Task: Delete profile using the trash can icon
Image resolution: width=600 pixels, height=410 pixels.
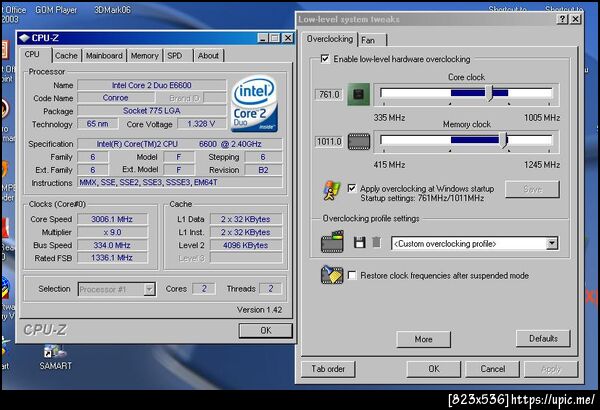Action: pyautogui.click(x=377, y=242)
